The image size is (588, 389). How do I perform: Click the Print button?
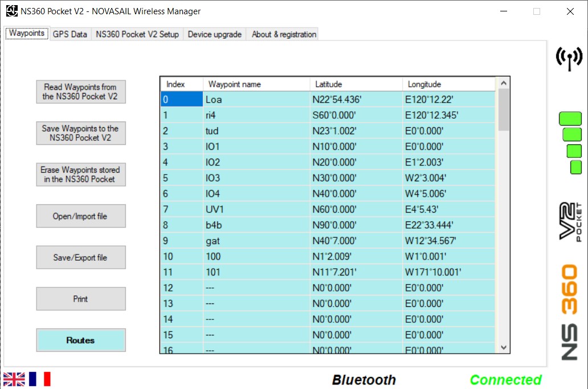pos(81,298)
